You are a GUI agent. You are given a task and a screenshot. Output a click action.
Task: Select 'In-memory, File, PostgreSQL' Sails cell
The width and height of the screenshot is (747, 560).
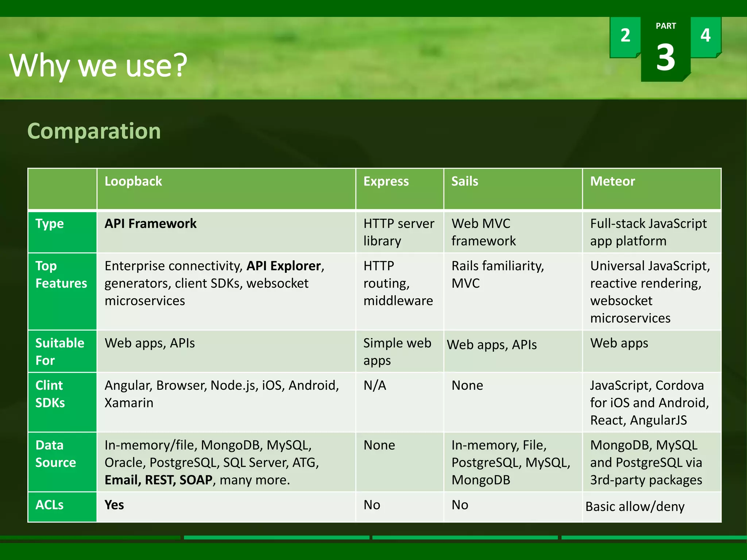[513, 462]
